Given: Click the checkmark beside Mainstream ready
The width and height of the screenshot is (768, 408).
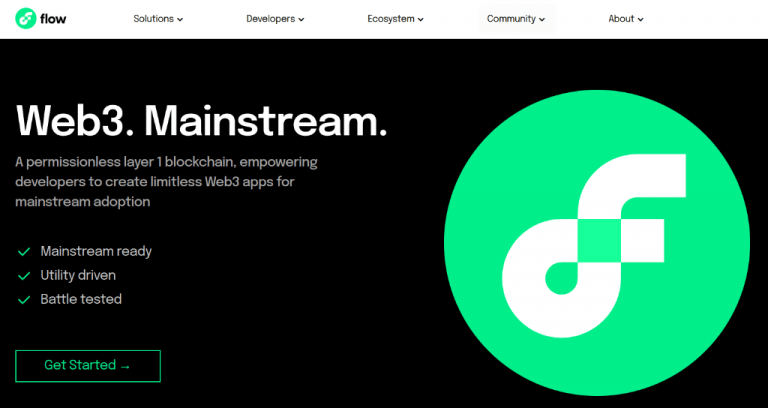Looking at the screenshot, I should point(24,252).
